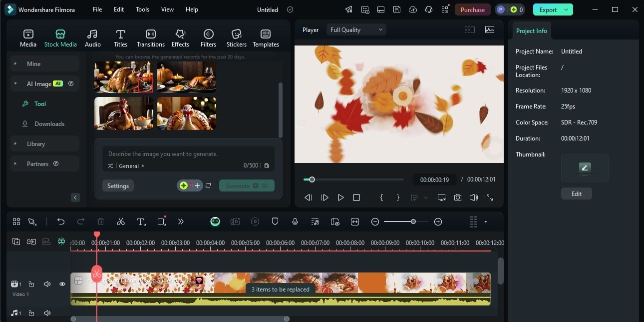
Task: Open the Filters tab
Action: click(x=208, y=38)
